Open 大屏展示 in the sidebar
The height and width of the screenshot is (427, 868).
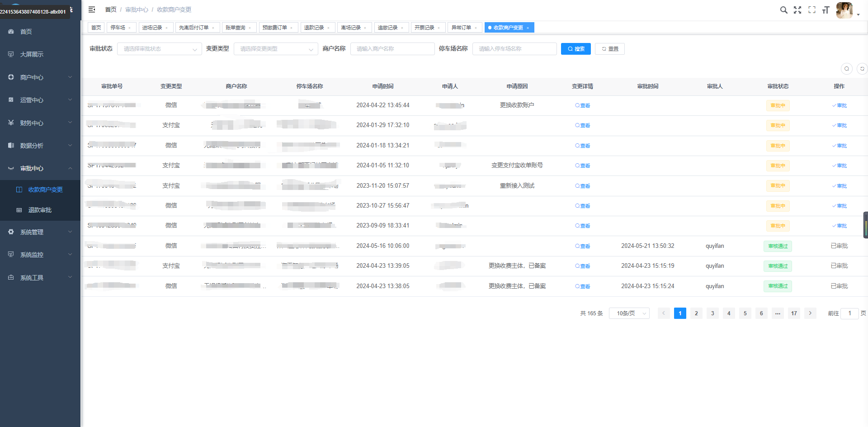pyautogui.click(x=40, y=54)
